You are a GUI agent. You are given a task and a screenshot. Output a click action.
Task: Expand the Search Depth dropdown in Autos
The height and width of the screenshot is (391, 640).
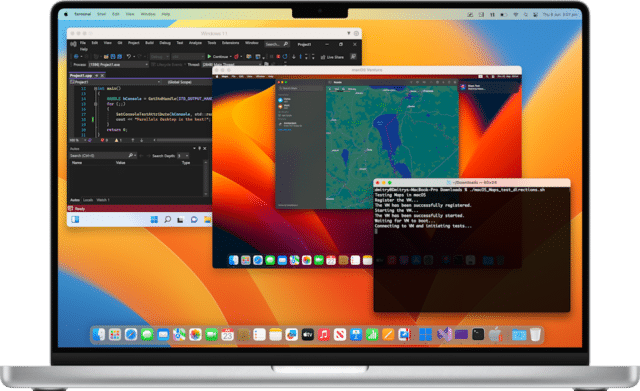[183, 156]
